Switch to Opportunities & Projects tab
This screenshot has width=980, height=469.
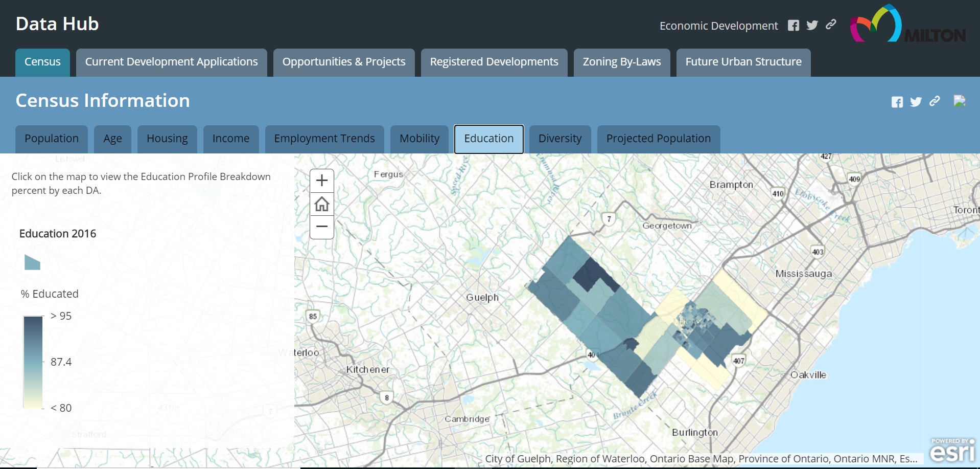click(344, 62)
